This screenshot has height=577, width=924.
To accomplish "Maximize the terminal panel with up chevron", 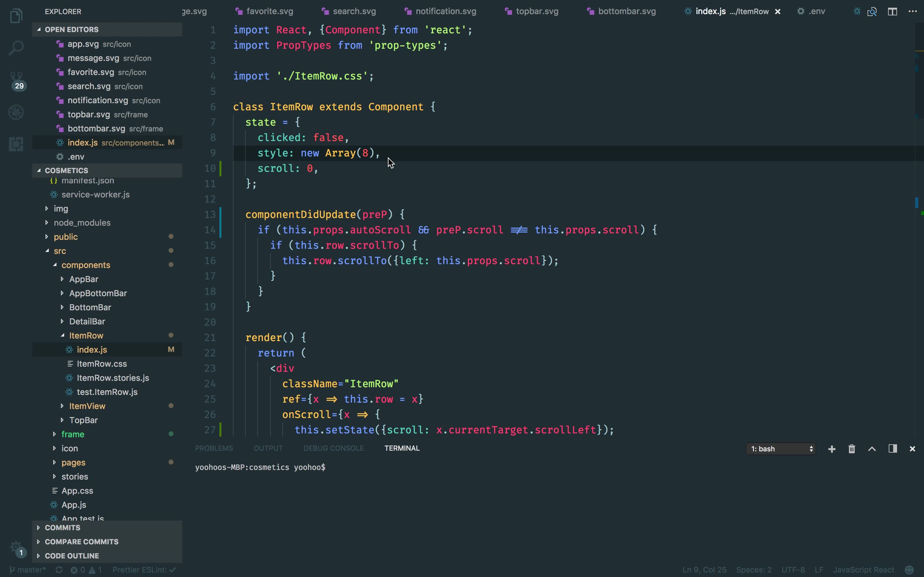I will 872,449.
